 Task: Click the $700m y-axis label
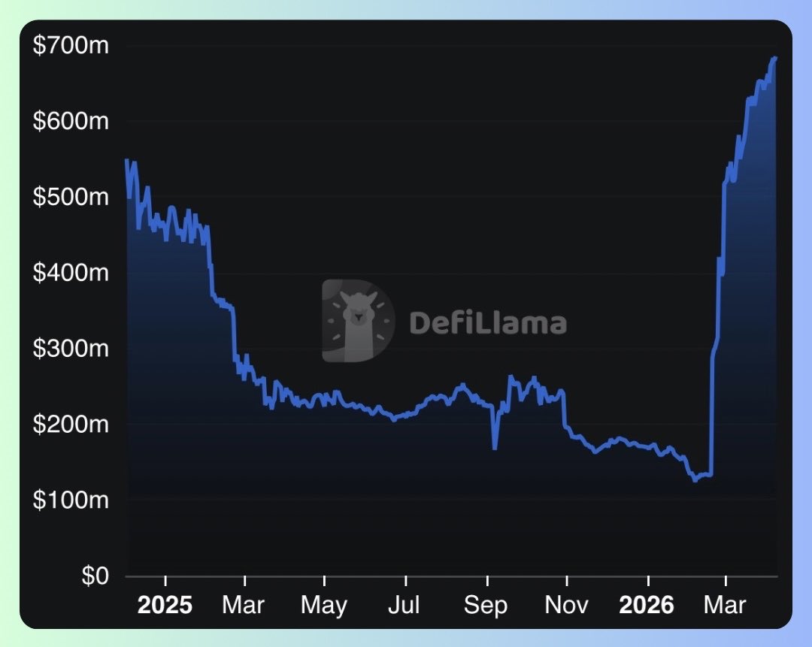[x=71, y=46]
